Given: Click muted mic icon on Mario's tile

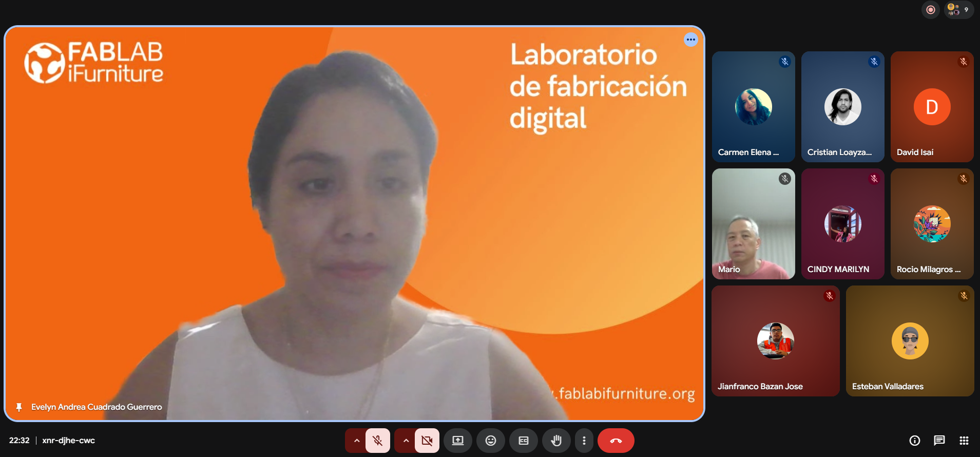Looking at the screenshot, I should point(785,179).
